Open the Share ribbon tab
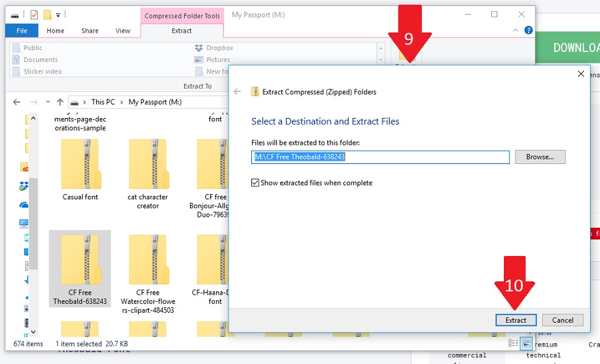The height and width of the screenshot is (364, 600). [90, 31]
